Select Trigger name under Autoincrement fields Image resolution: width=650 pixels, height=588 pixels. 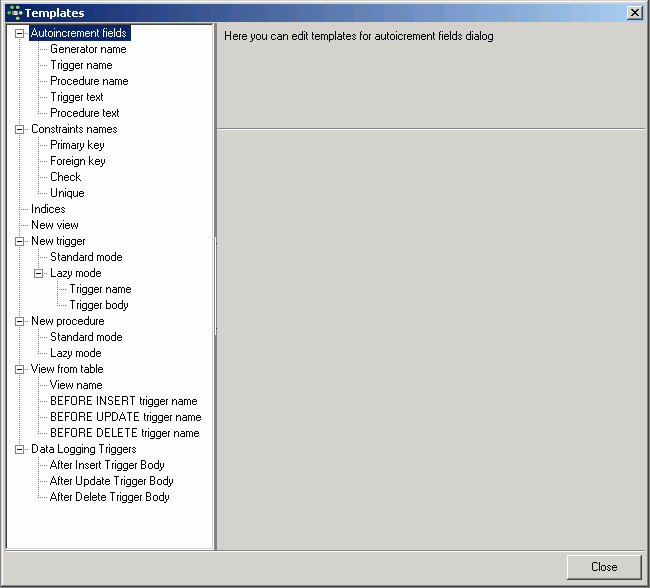[x=81, y=65]
